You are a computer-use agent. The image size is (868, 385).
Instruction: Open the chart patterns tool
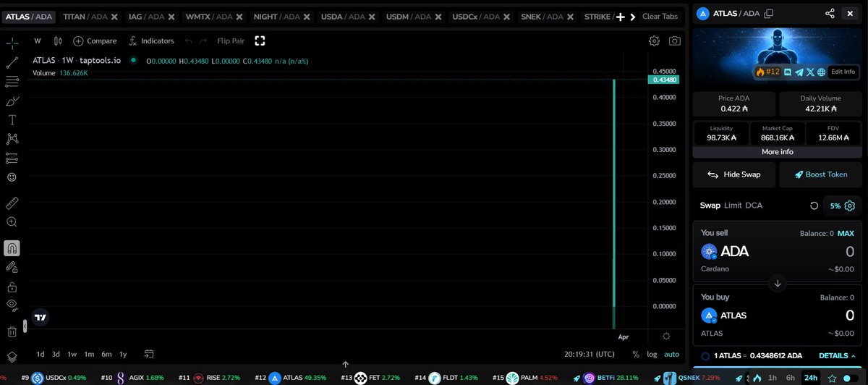tap(12, 138)
